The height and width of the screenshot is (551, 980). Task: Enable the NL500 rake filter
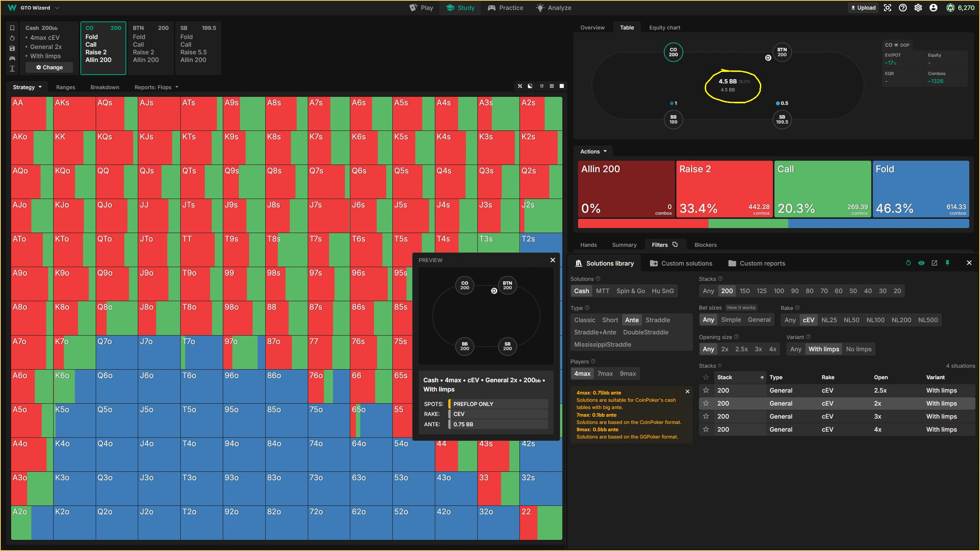928,320
